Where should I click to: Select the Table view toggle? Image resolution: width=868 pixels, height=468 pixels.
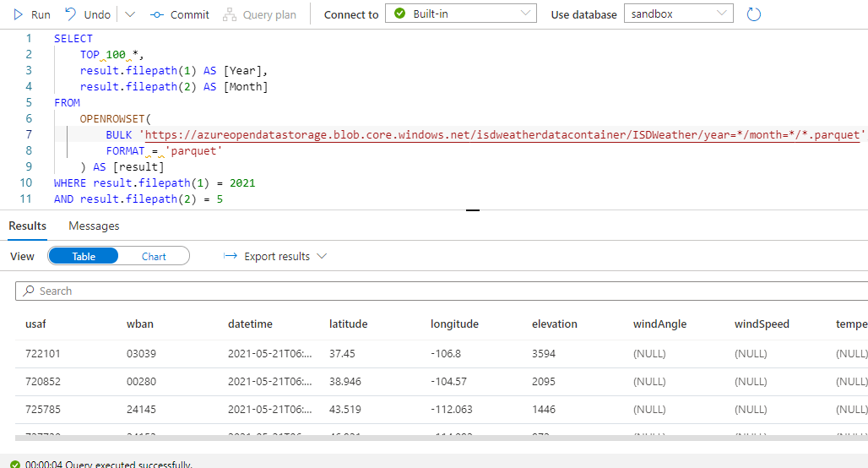click(x=83, y=257)
